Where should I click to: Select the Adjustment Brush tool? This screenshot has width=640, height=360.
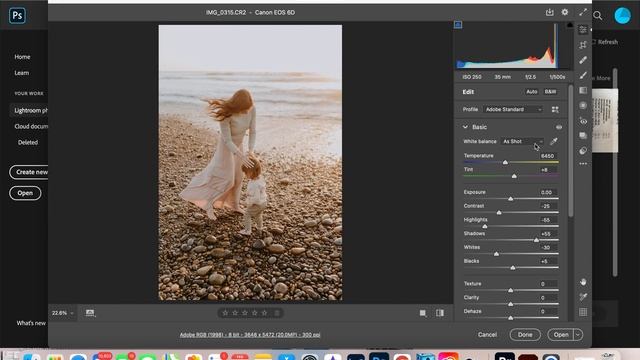(583, 75)
